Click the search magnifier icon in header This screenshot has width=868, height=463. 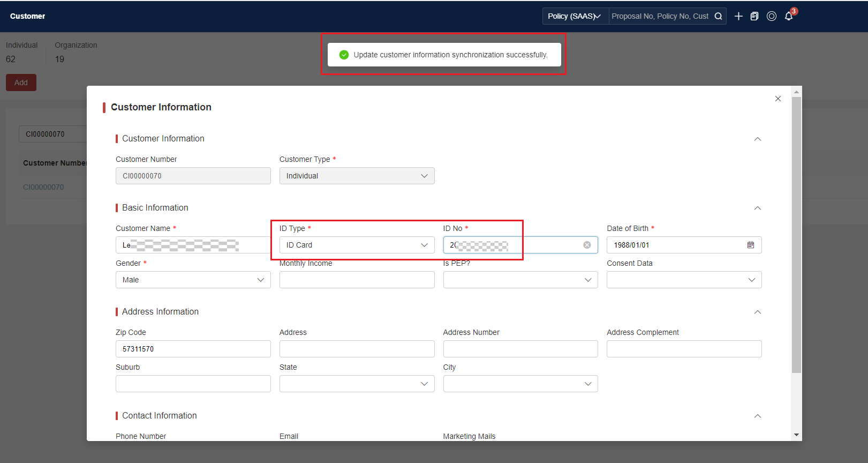[x=718, y=16]
